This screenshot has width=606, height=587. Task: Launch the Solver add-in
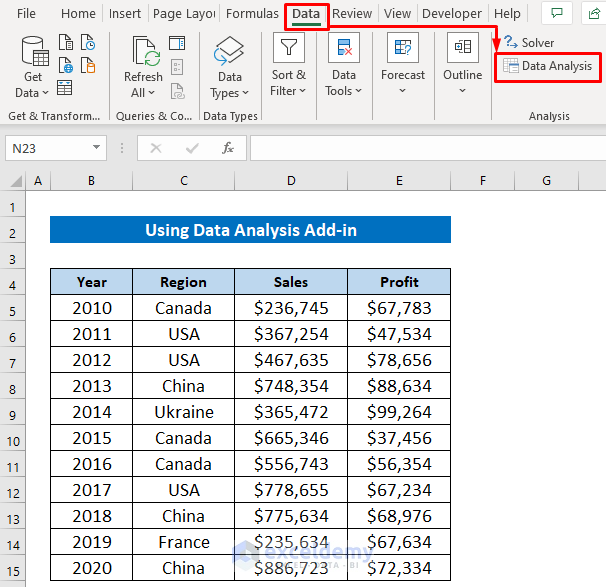coord(529,43)
